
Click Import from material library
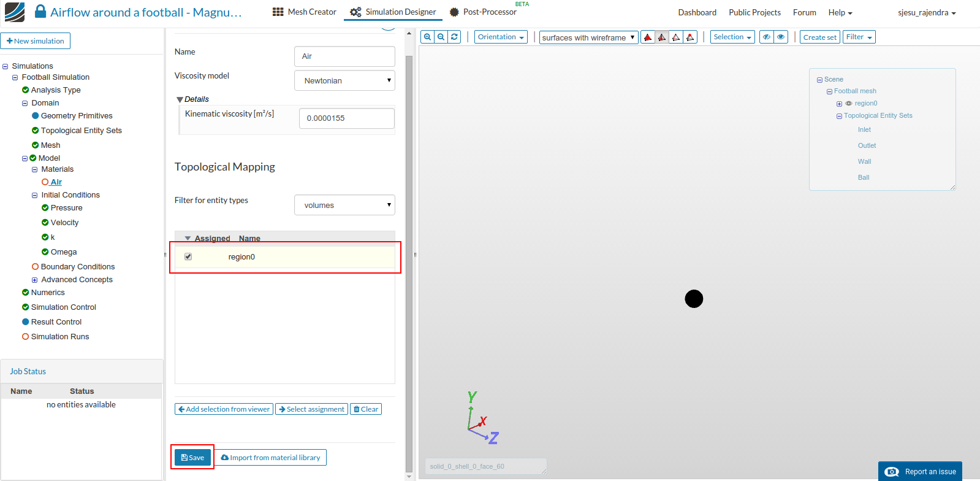click(270, 458)
